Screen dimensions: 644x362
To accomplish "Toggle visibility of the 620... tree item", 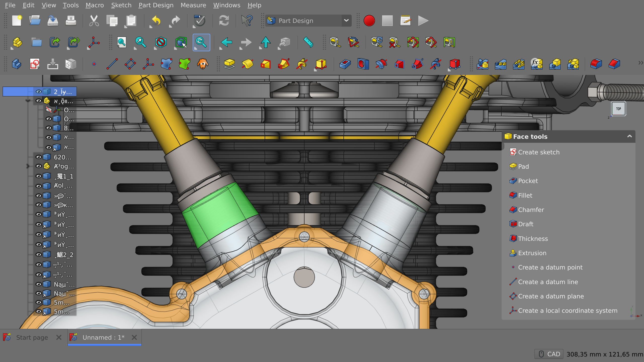I will click(38, 157).
